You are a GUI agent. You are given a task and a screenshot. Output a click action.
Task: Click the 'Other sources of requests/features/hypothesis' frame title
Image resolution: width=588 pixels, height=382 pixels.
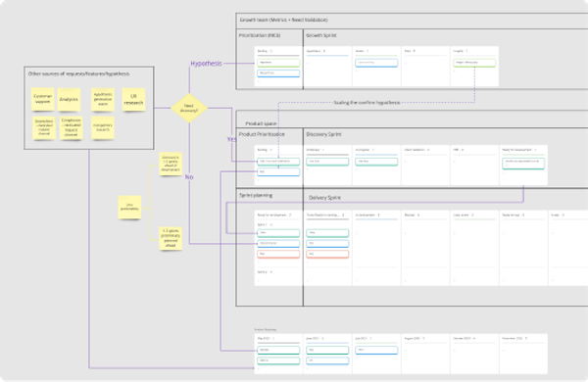[x=78, y=73]
